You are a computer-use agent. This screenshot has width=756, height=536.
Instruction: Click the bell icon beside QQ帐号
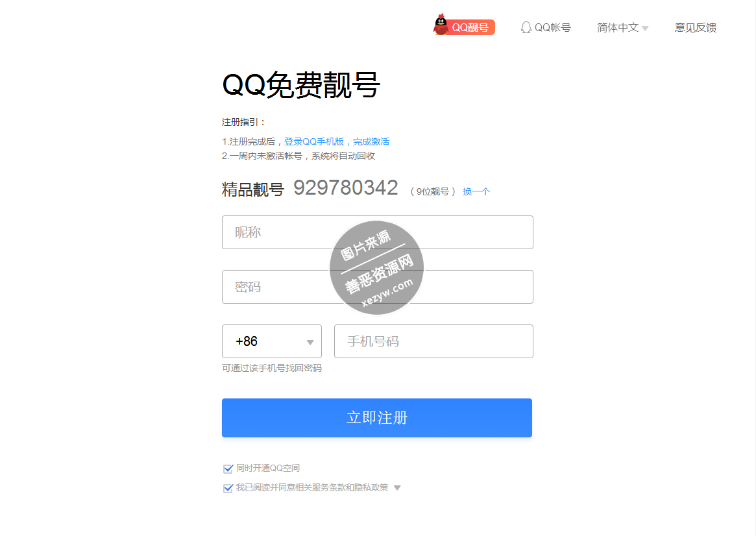(526, 27)
